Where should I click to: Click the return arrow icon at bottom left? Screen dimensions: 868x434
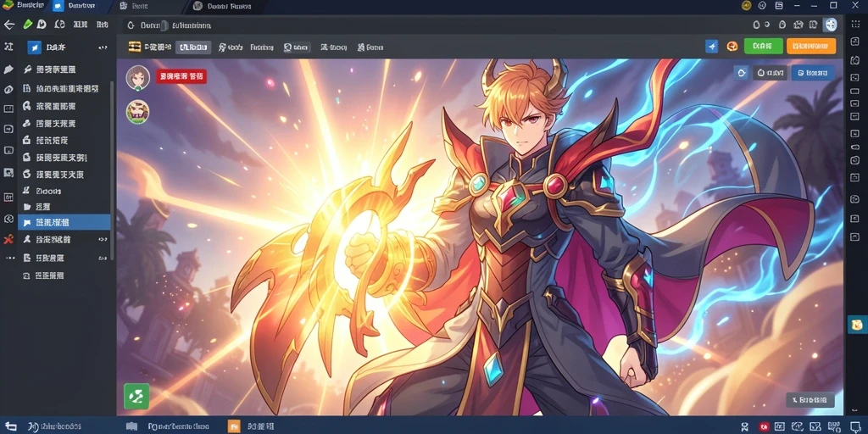[x=10, y=426]
